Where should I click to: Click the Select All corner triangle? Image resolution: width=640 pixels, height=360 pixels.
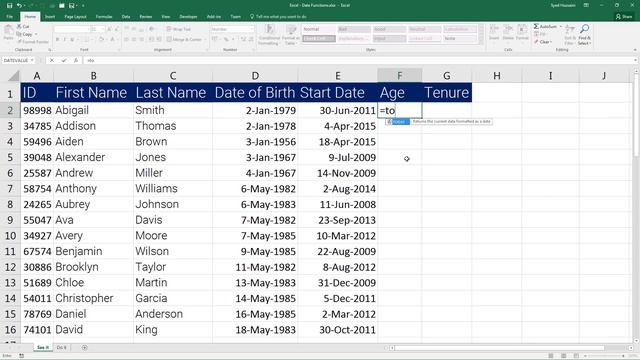tap(13, 76)
